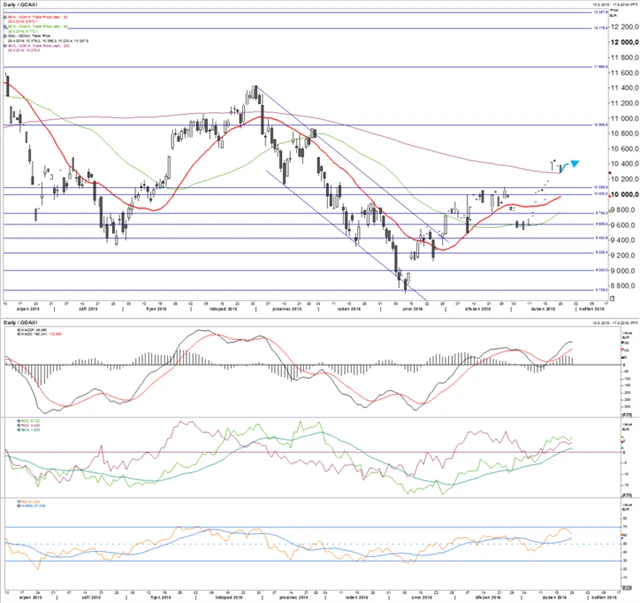Click the MACDF legend icon in indicator pane
Image resolution: width=640 pixels, height=603 pixels.
coord(18,330)
